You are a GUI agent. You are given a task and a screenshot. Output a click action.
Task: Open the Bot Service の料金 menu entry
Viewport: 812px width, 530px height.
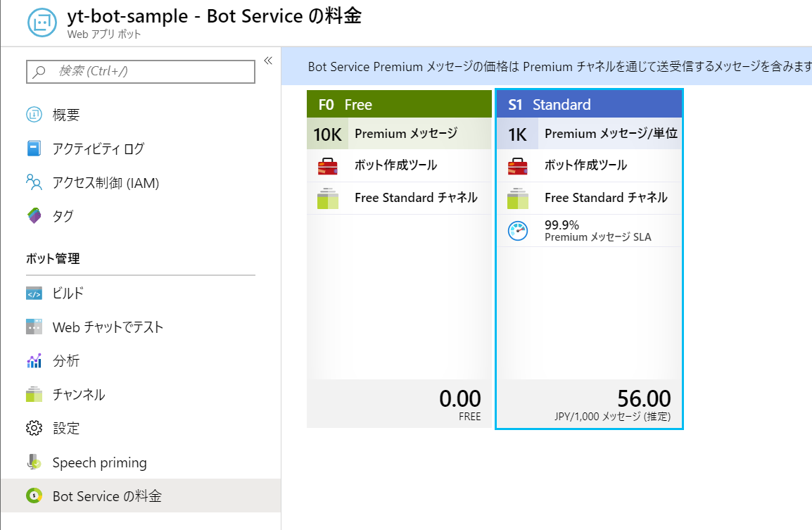(102, 496)
